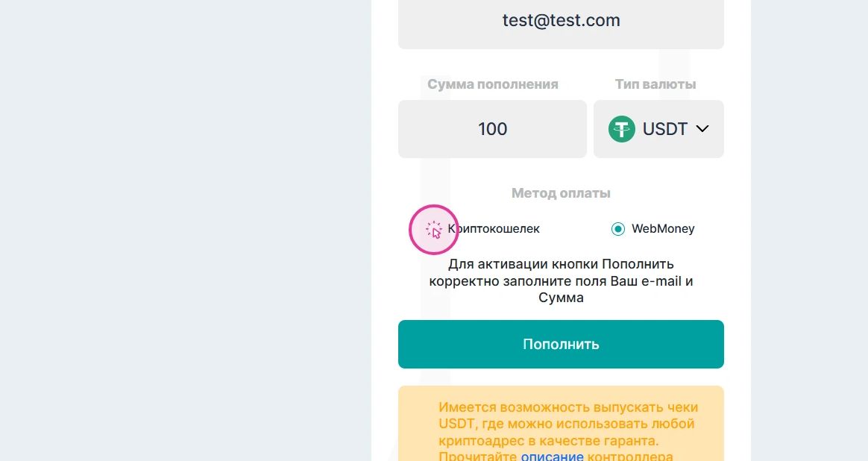
Task: Select the WebMoney radio button
Action: point(617,229)
